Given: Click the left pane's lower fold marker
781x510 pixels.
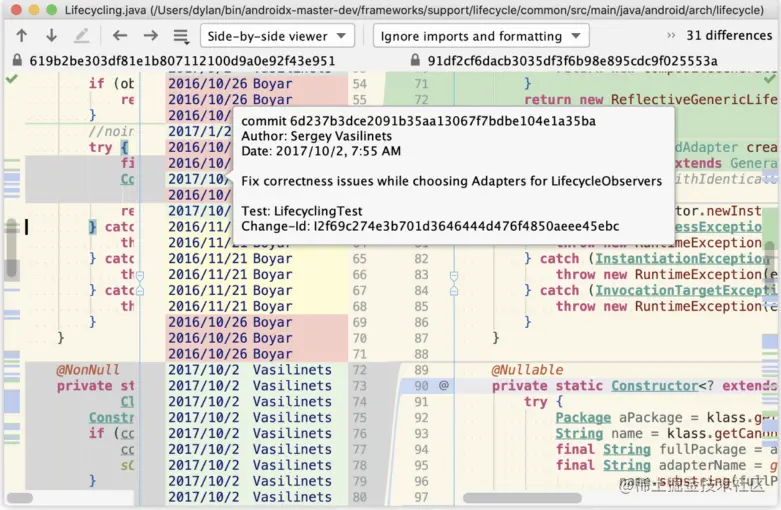Looking at the screenshot, I should [x=140, y=291].
